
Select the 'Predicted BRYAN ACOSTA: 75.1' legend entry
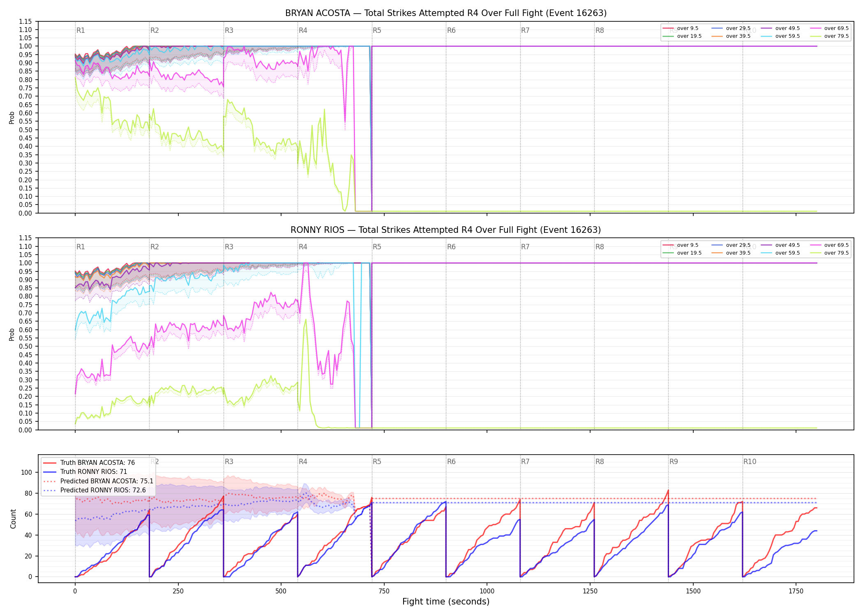98,481
